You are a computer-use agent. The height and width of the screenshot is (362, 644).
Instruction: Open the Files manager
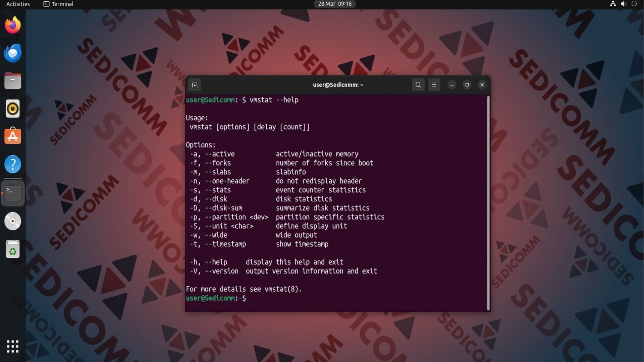(13, 81)
